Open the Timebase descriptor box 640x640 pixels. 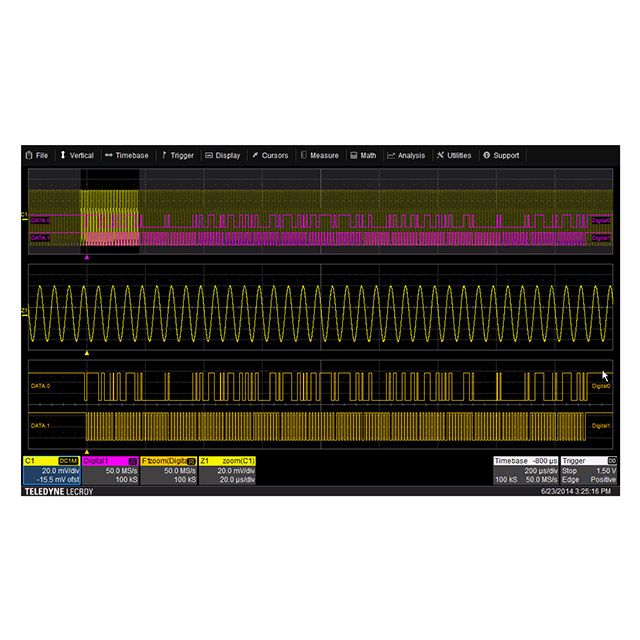526,471
